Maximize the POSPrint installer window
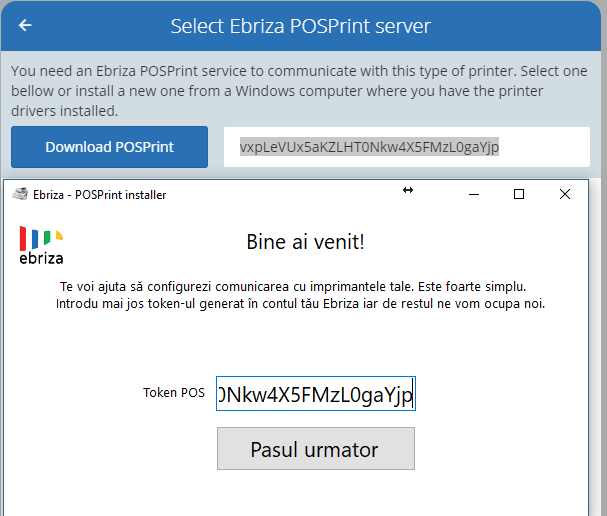Viewport: 607px width, 516px height. click(519, 194)
